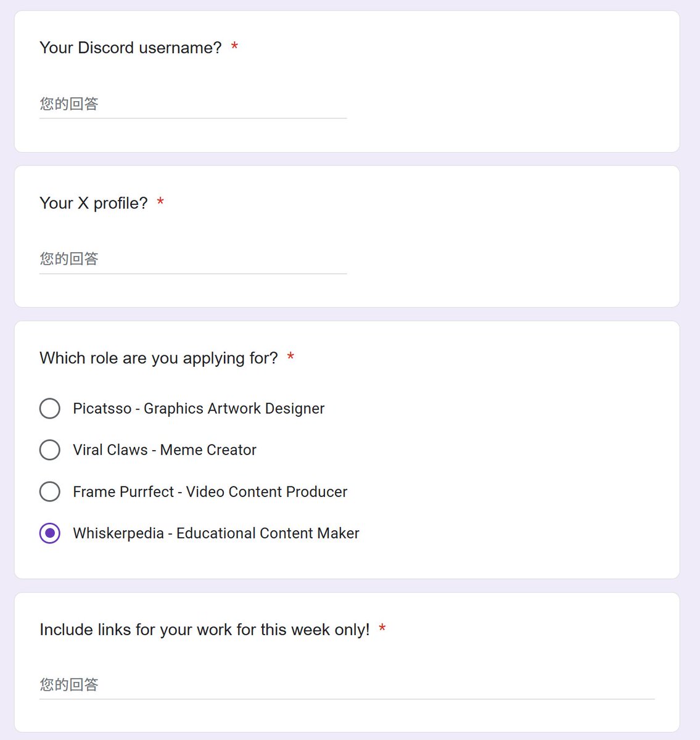Click the 'Picatsso - Graphics Artwork Designer' label
700x740 pixels.
point(199,409)
